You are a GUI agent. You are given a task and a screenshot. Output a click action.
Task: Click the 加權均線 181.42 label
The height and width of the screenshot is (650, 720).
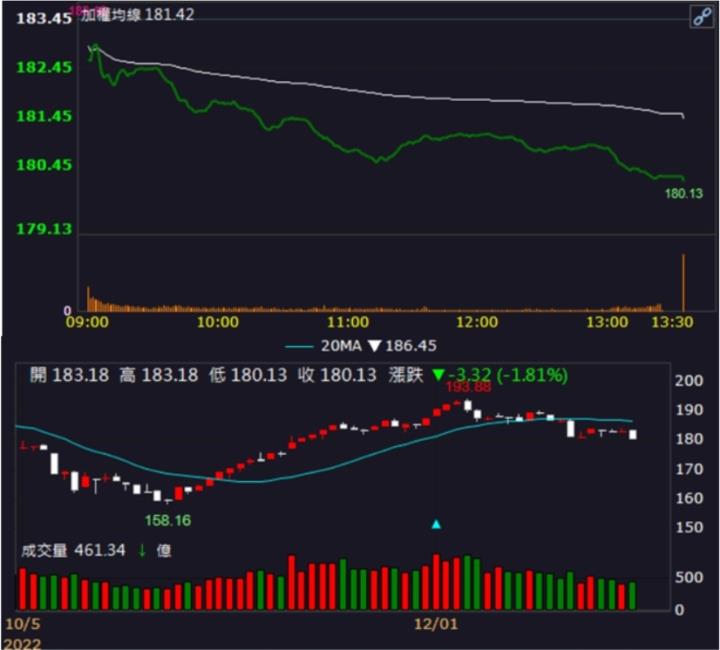tap(138, 15)
